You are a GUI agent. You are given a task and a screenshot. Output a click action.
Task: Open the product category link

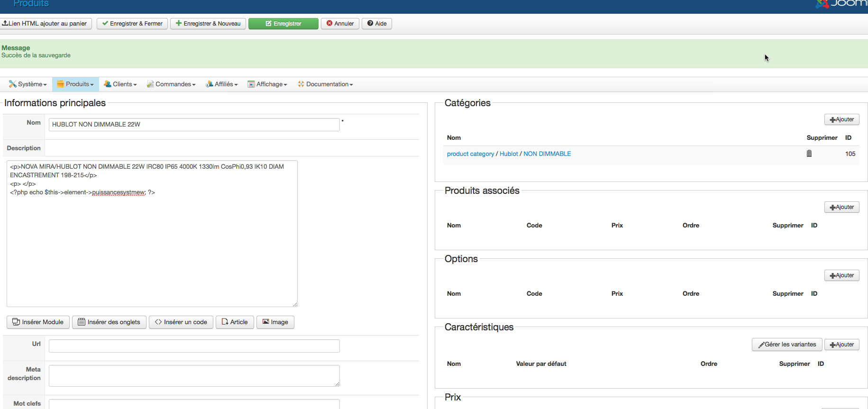pyautogui.click(x=470, y=154)
